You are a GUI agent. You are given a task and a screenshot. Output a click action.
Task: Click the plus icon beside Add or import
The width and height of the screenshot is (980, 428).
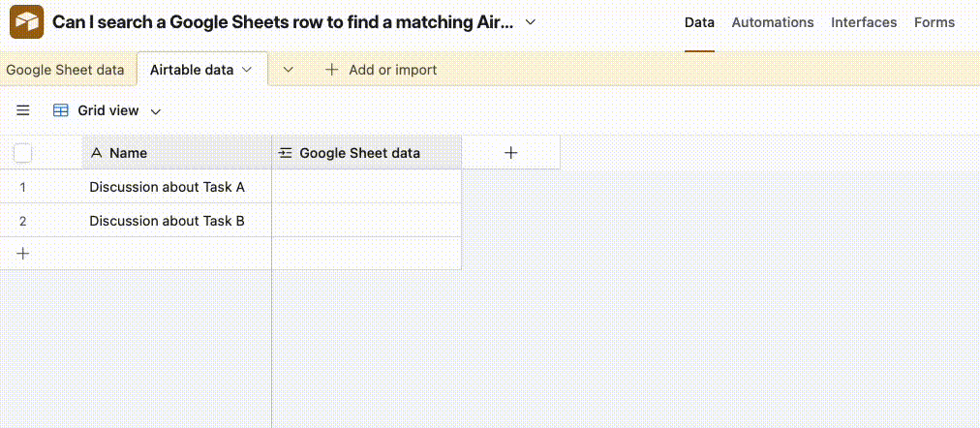click(x=332, y=70)
